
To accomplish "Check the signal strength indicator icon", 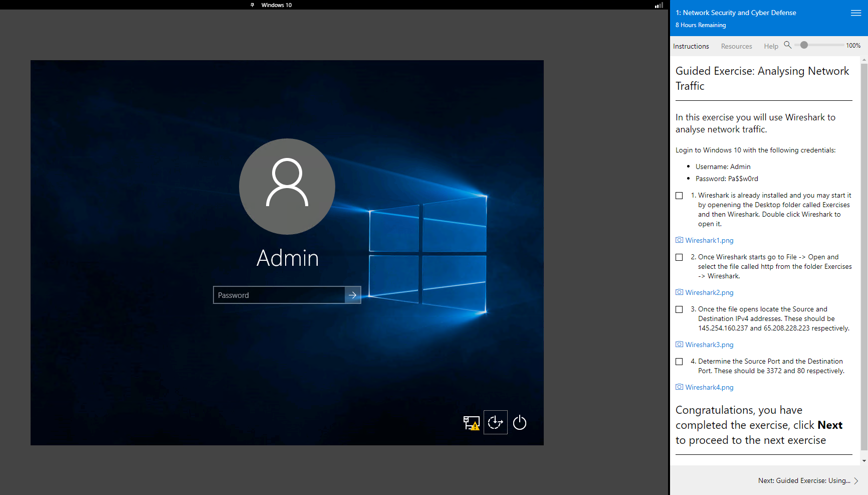I will click(659, 5).
